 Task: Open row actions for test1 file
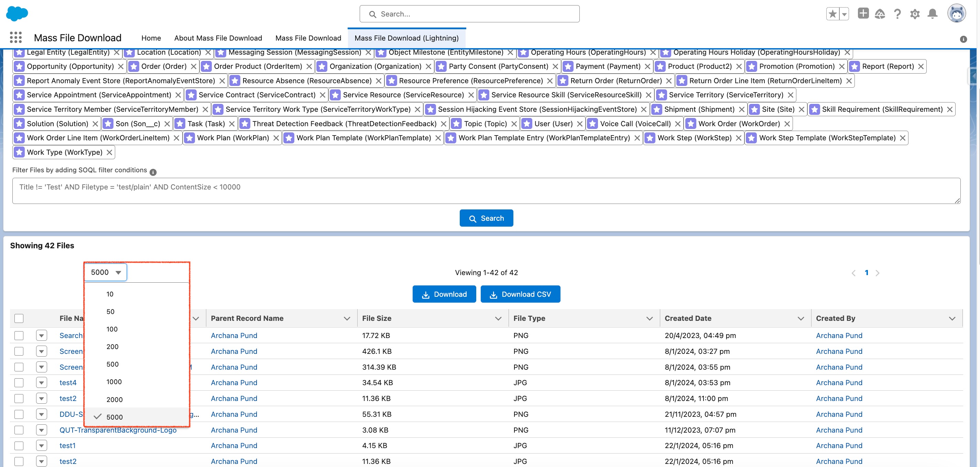tap(42, 445)
